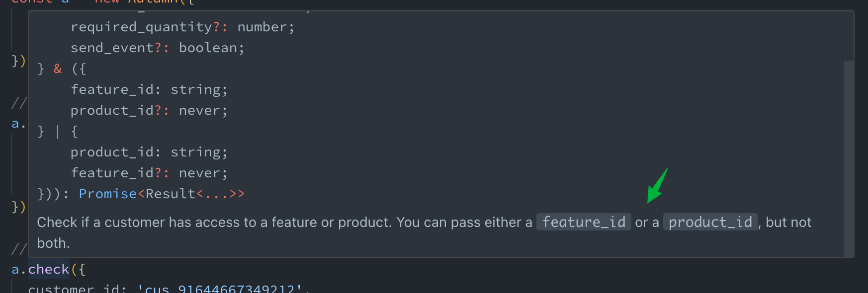Image resolution: width=868 pixels, height=293 pixels.
Task: Click the number type keyword
Action: click(x=262, y=27)
